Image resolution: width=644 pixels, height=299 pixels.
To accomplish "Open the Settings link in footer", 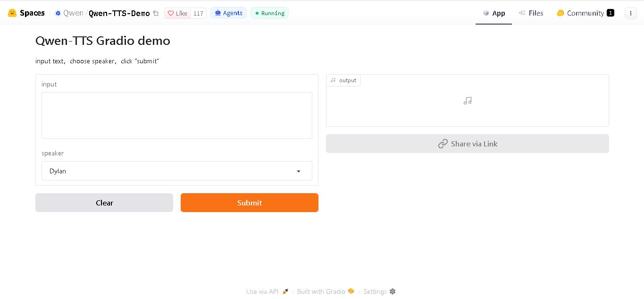I will [x=380, y=291].
